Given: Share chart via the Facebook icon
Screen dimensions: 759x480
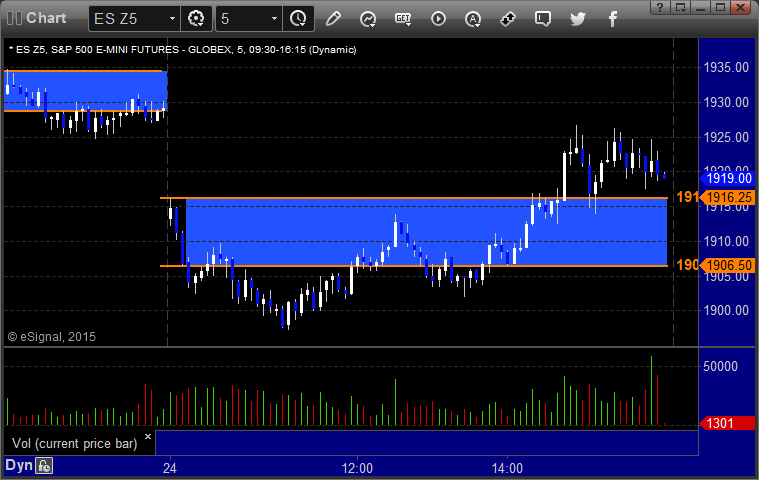Looking at the screenshot, I should [613, 19].
